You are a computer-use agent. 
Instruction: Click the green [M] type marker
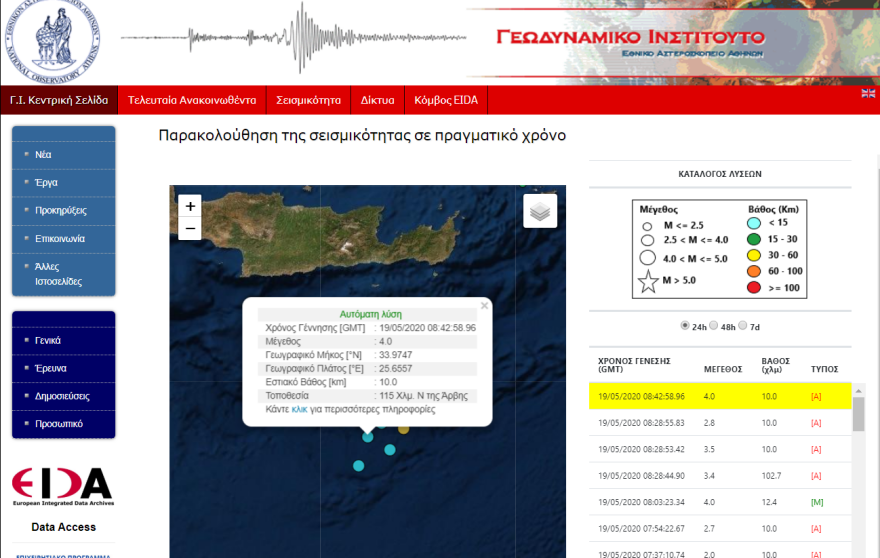817,502
